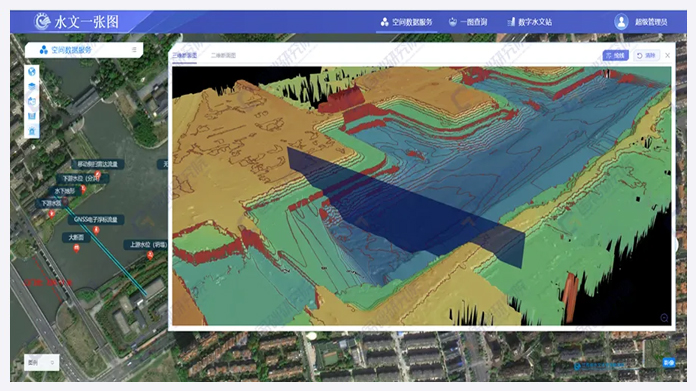The image size is (696, 391).
Task: Collapse the 空间数据服务 panel via its menu icon
Action: [134, 50]
